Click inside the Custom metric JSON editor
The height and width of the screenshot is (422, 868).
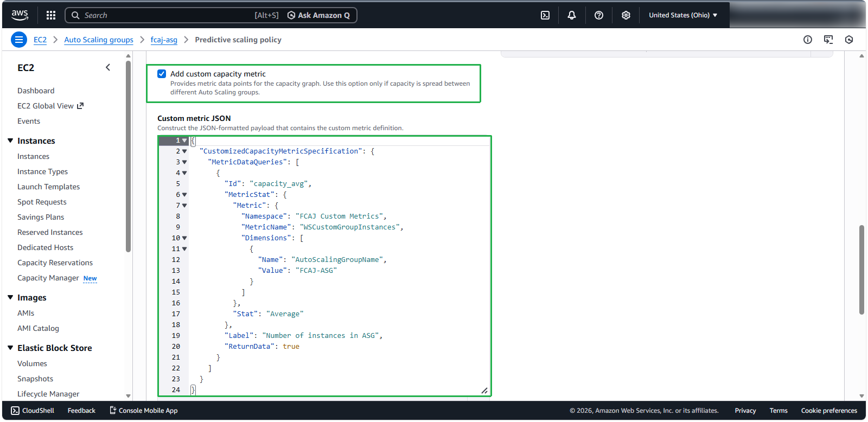324,266
